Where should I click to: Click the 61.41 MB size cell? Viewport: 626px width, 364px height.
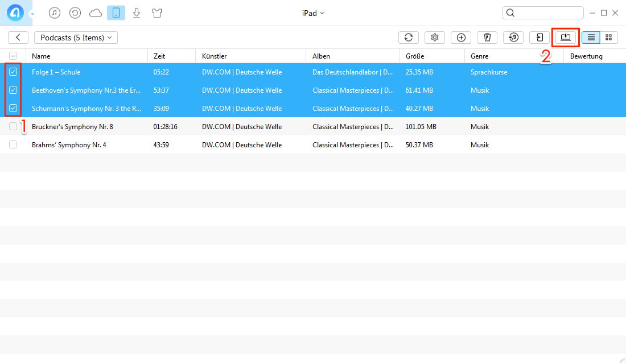coord(419,90)
